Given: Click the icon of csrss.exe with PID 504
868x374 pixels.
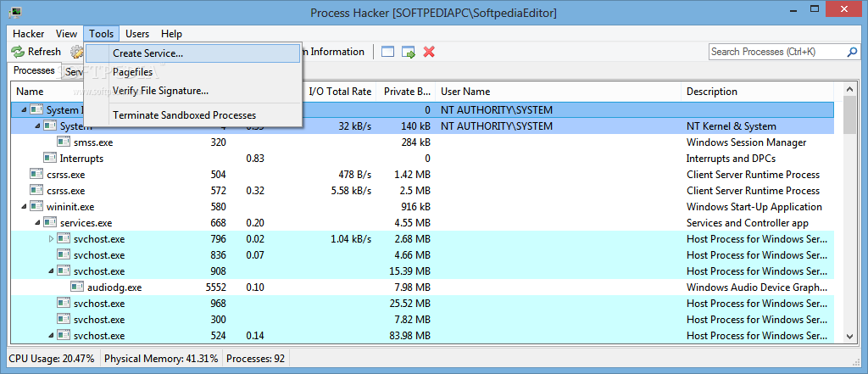Looking at the screenshot, I should [x=36, y=175].
